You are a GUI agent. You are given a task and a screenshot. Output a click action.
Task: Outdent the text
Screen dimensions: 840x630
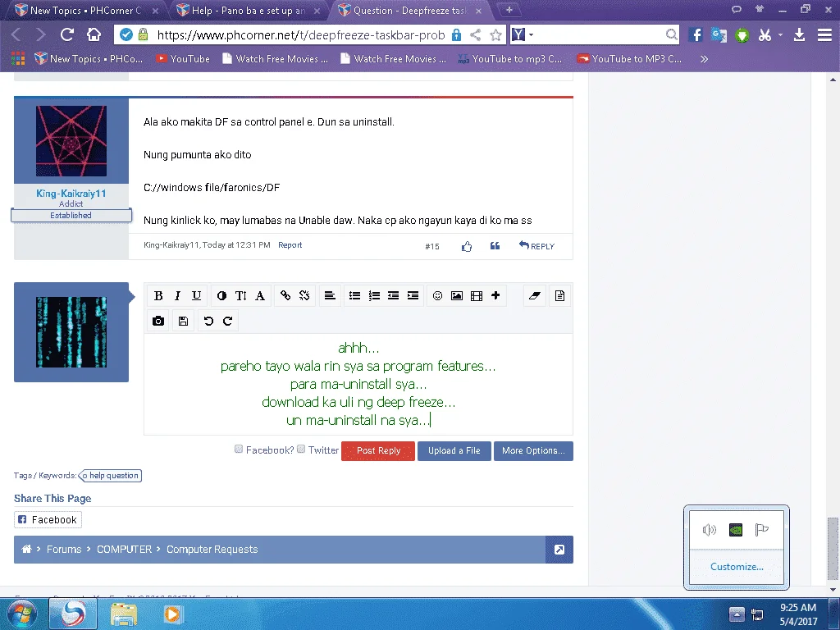[x=393, y=295]
